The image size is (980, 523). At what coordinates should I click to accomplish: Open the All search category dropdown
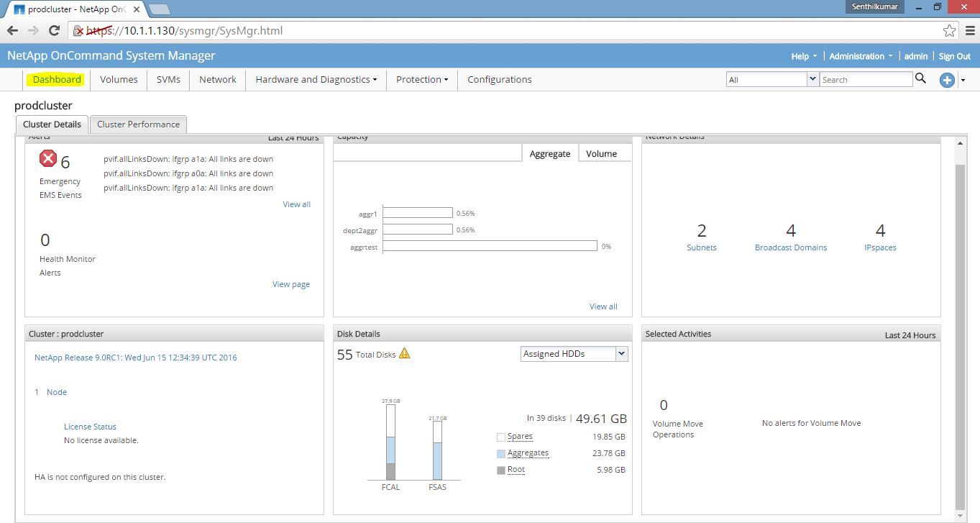[812, 79]
